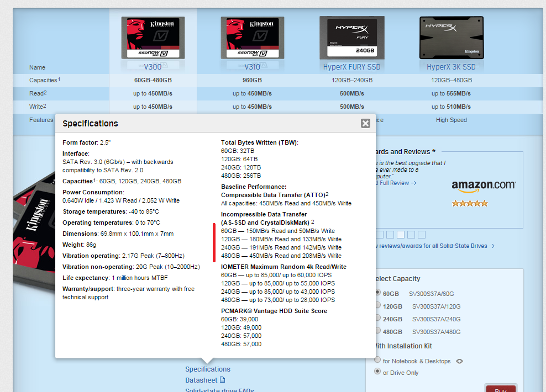Close the Specifications popup
This screenshot has width=546, height=392.
pyautogui.click(x=365, y=124)
